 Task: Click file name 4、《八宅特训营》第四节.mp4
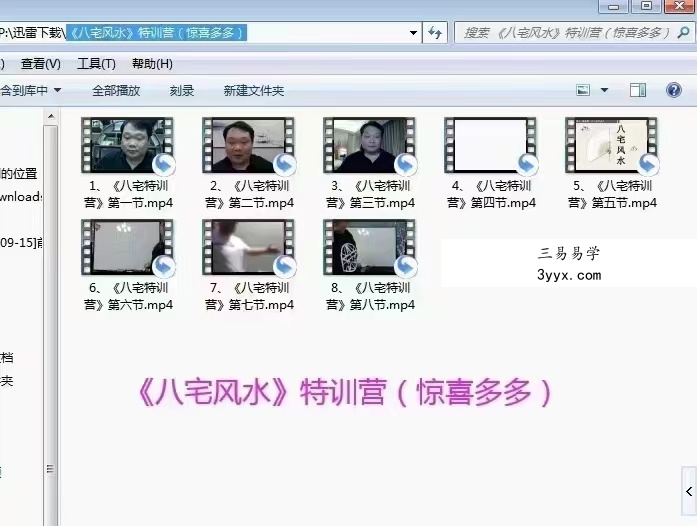click(x=491, y=194)
